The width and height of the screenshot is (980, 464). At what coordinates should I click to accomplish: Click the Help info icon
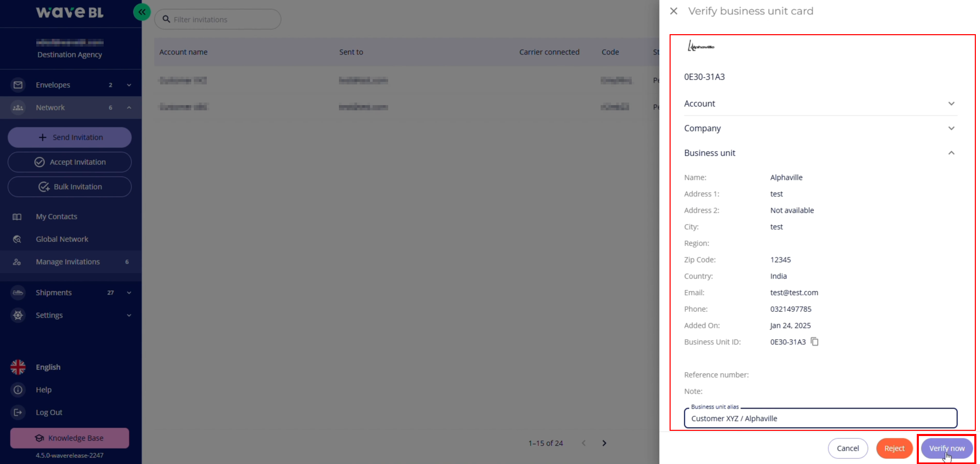[18, 390]
